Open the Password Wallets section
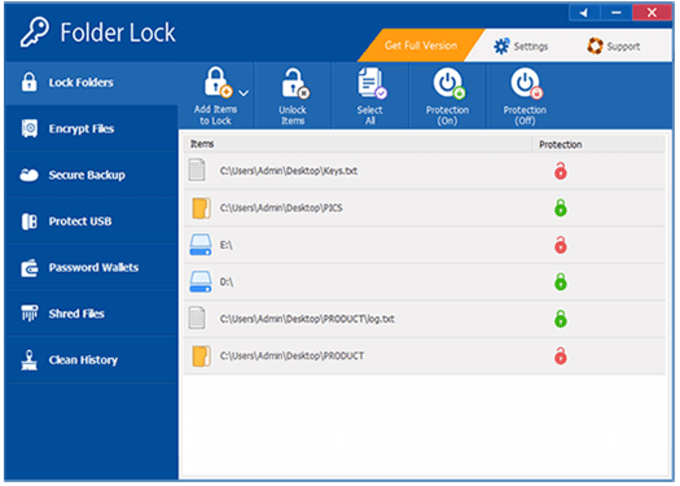The height and width of the screenshot is (486, 680). coord(93,268)
